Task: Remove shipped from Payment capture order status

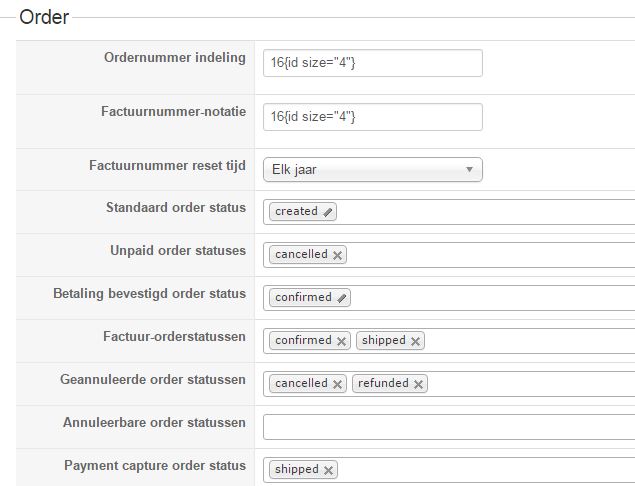Action: coord(329,470)
